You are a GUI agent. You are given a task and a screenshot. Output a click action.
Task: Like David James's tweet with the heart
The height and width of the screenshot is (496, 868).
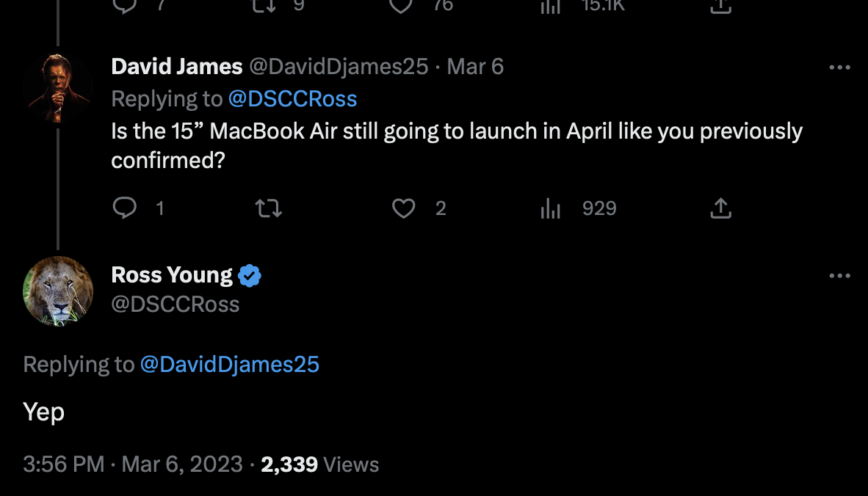click(x=403, y=209)
